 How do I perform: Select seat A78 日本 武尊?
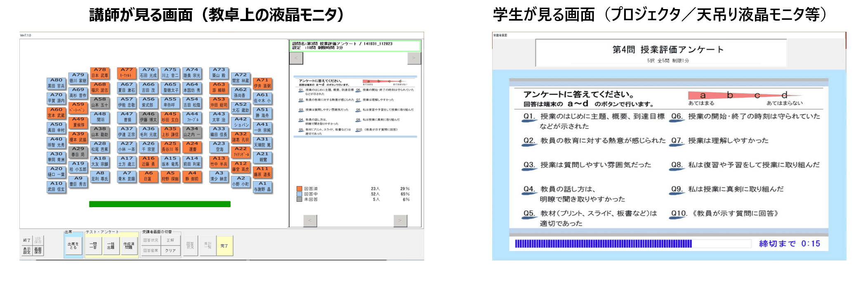click(100, 73)
